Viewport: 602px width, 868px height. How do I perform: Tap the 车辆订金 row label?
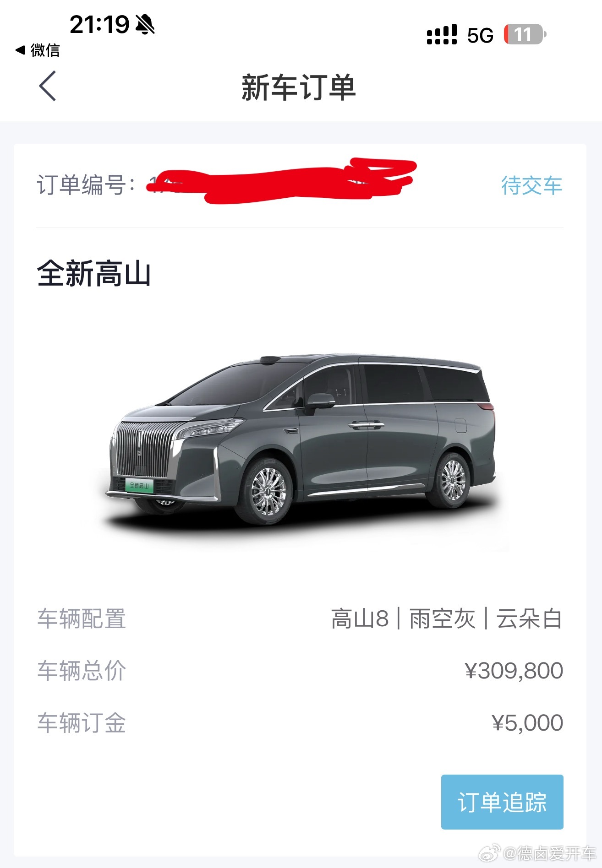point(82,723)
